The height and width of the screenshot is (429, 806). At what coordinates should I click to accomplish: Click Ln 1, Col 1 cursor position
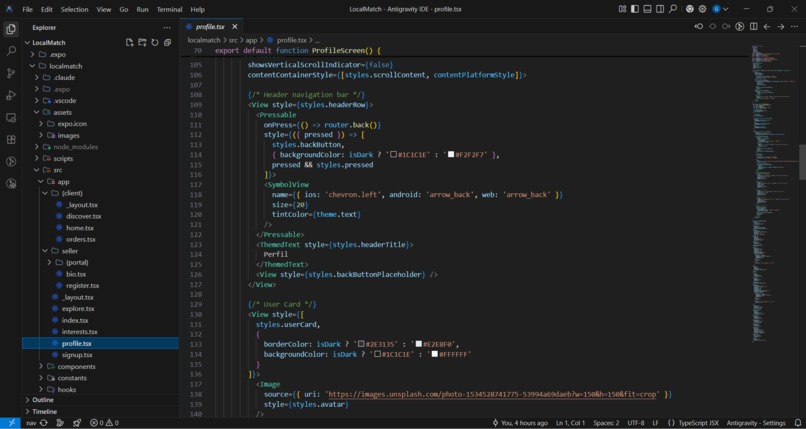570,423
